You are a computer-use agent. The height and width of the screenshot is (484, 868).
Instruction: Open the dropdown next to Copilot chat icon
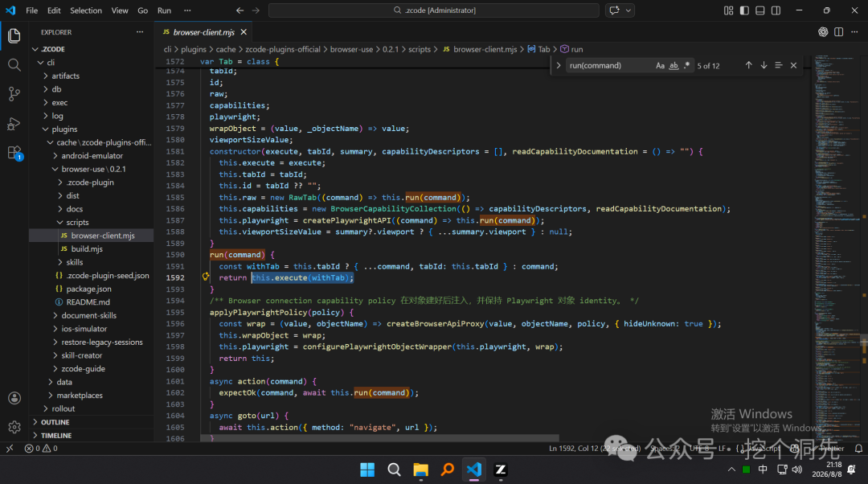click(628, 10)
